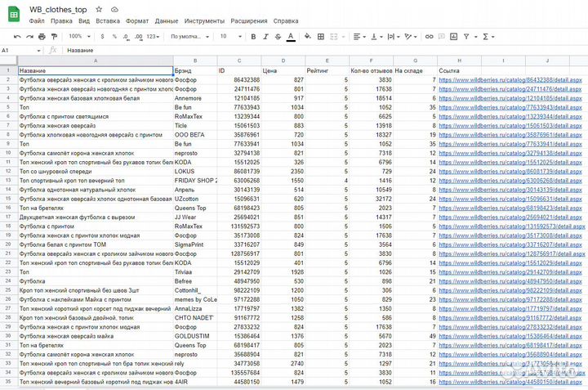588x390 pixels.
Task: Click the redo arrow in toolbar
Action: coord(29,37)
